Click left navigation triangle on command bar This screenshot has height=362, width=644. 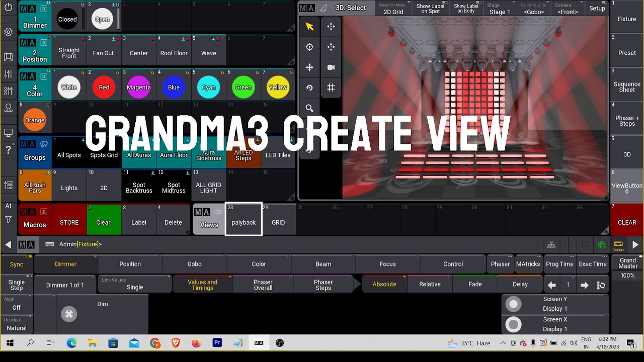pyautogui.click(x=8, y=245)
